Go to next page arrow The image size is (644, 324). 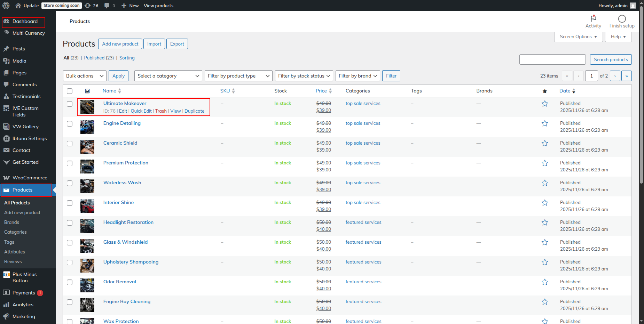(615, 76)
